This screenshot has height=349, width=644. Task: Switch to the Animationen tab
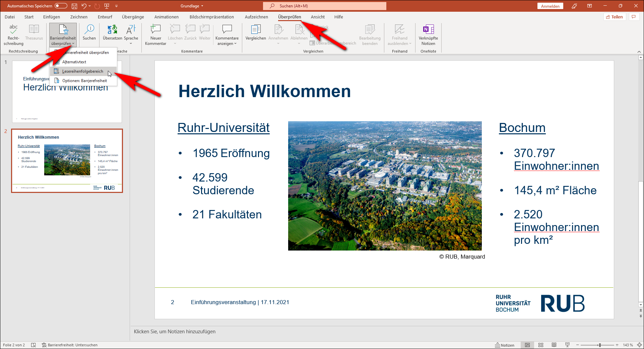(x=167, y=17)
